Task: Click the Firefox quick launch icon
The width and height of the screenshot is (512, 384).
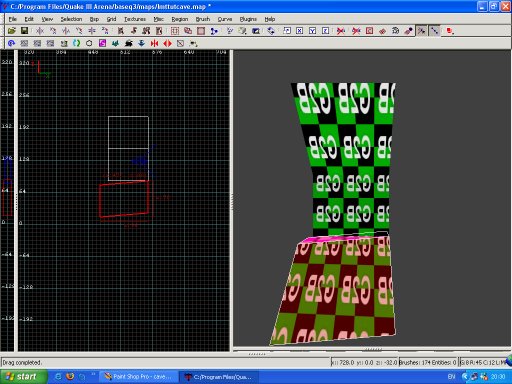Action: [x=70, y=377]
